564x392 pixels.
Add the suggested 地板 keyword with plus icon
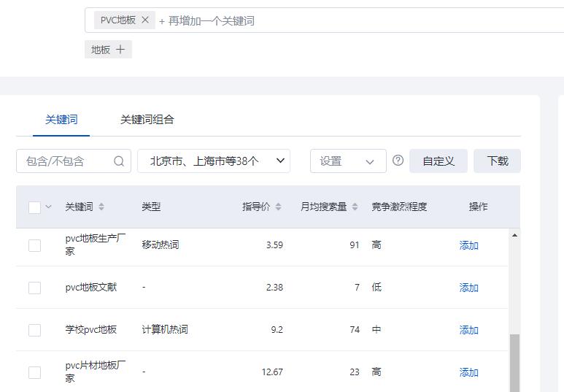[x=120, y=50]
